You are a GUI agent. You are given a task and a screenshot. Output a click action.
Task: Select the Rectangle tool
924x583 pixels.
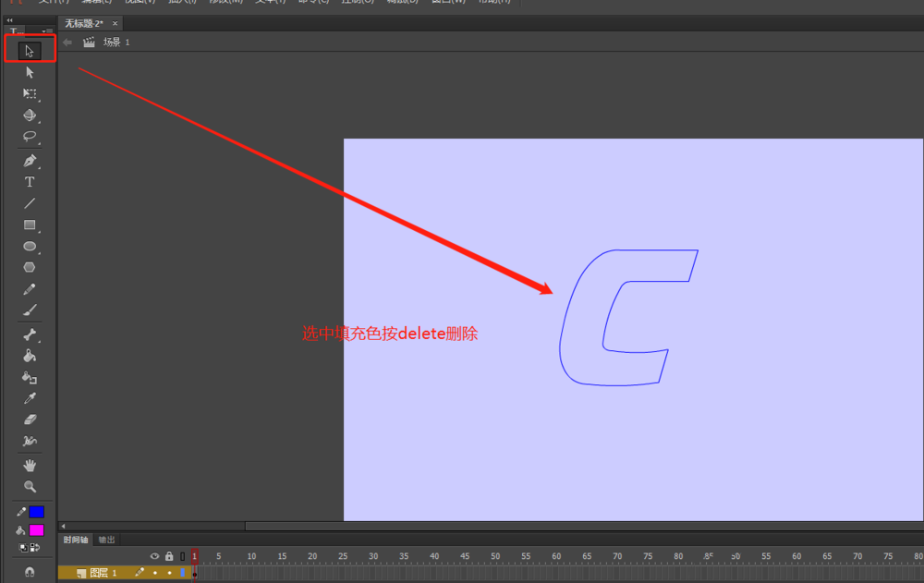pos(30,225)
